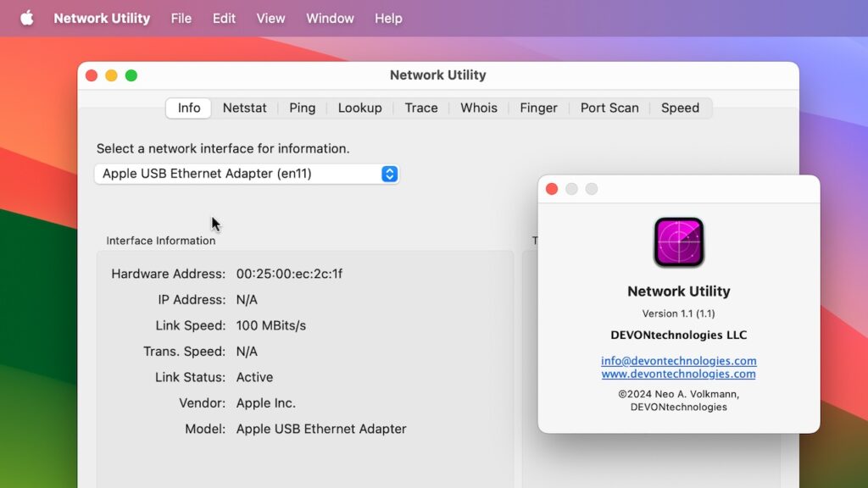Click the Version 1.1 (1.1) text
Image resolution: width=868 pixels, height=488 pixels.
pyautogui.click(x=679, y=313)
